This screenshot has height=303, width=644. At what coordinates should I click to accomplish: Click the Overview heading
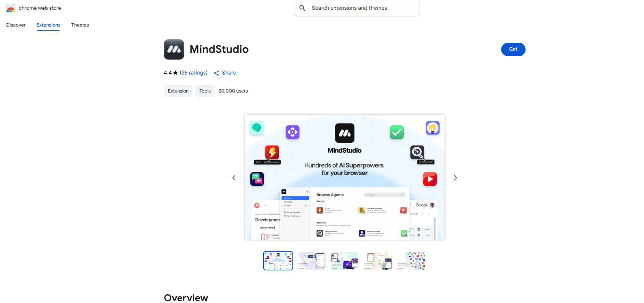(186, 298)
